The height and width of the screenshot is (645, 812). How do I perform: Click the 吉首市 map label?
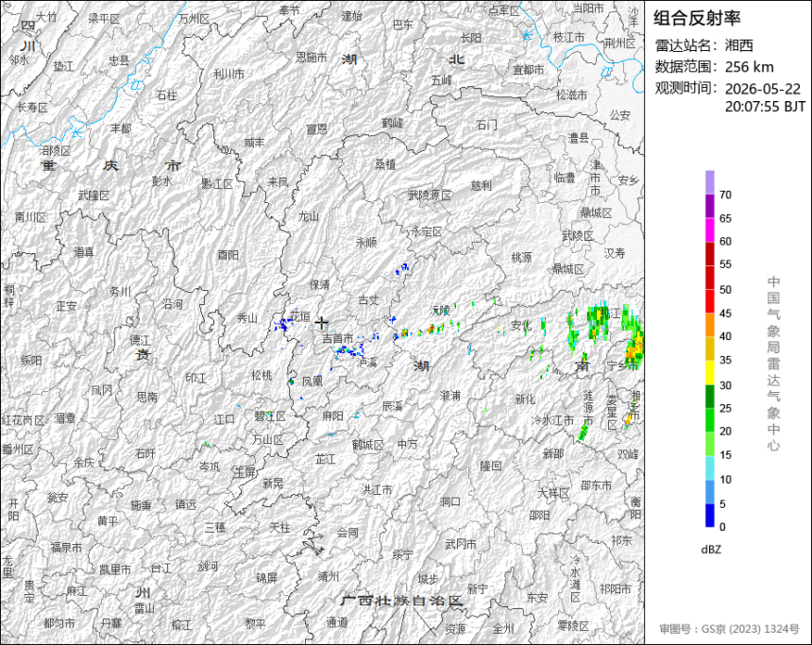pos(338,339)
